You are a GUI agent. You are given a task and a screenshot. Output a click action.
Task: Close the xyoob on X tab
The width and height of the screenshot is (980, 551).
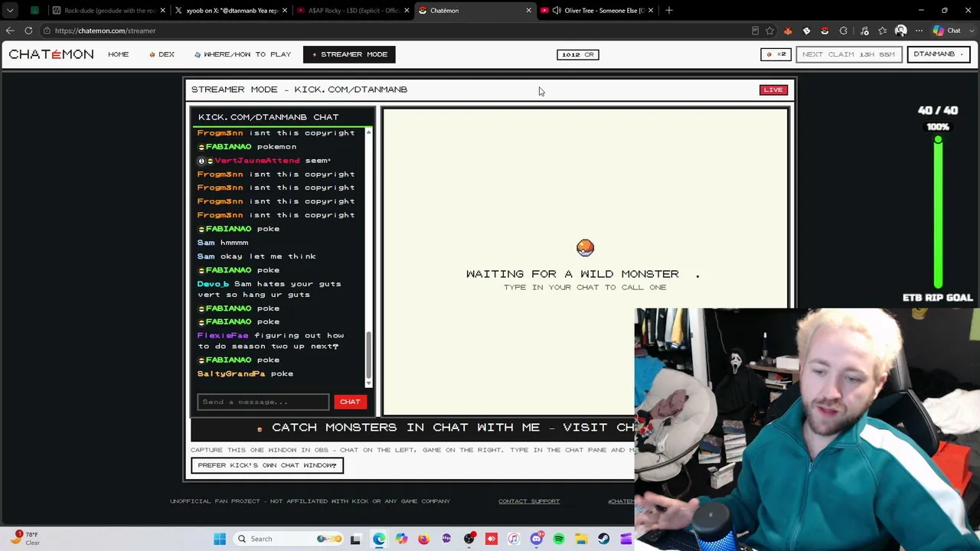(x=285, y=11)
